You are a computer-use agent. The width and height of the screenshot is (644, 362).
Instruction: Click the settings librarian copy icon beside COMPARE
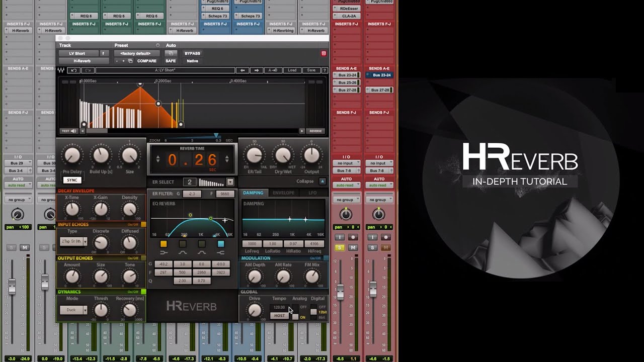pyautogui.click(x=130, y=61)
